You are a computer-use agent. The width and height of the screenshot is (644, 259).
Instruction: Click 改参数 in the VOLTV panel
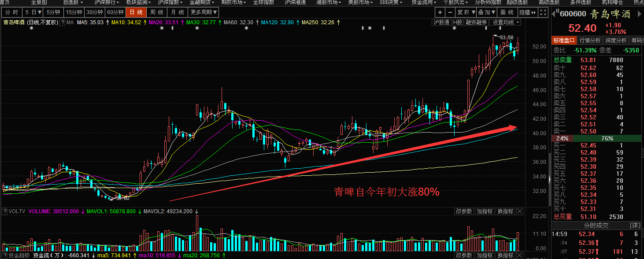[464, 211]
